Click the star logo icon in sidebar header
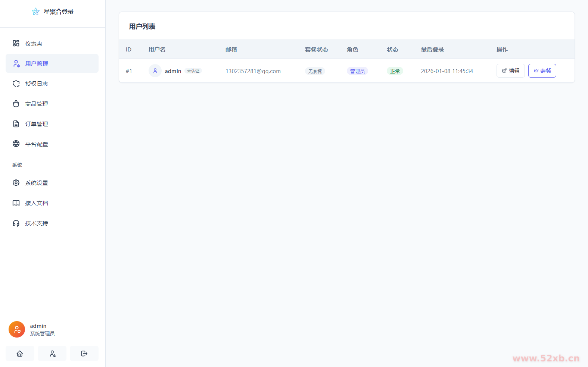 (35, 12)
